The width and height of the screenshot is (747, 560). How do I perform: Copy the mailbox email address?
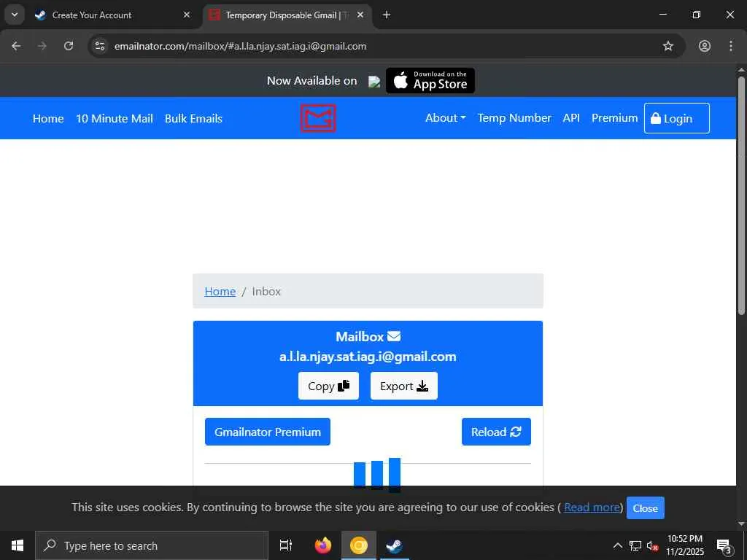[x=328, y=386]
